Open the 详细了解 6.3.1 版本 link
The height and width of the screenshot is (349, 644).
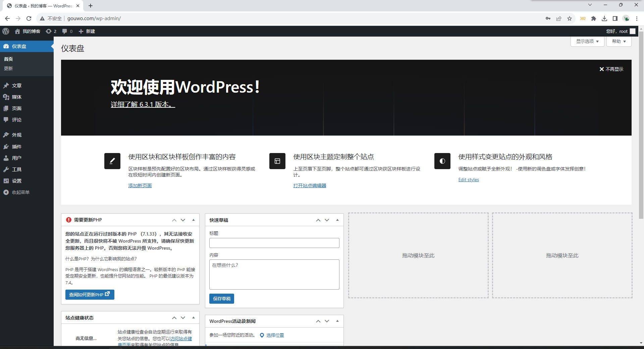click(x=143, y=104)
